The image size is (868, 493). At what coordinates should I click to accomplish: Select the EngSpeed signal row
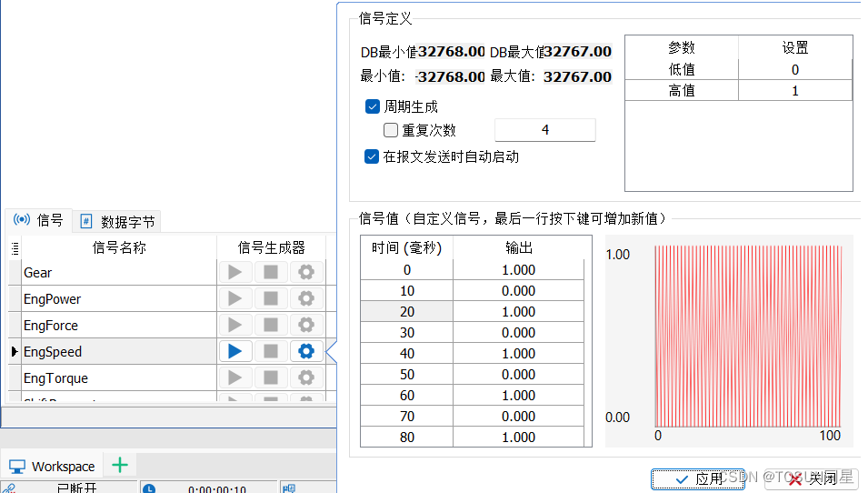point(118,352)
